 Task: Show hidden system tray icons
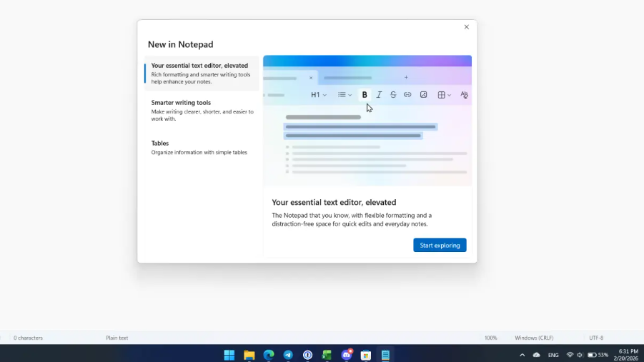(522, 355)
